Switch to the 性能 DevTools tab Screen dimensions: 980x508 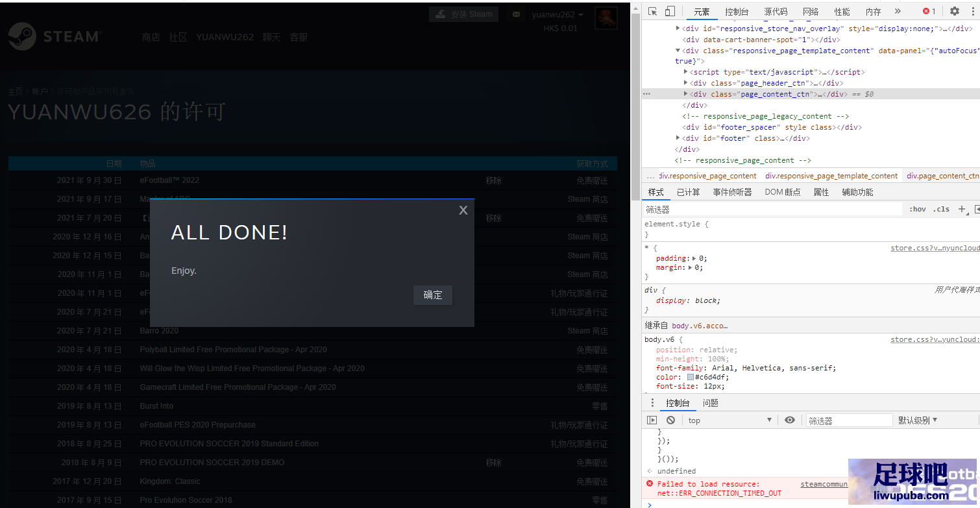[x=842, y=12]
